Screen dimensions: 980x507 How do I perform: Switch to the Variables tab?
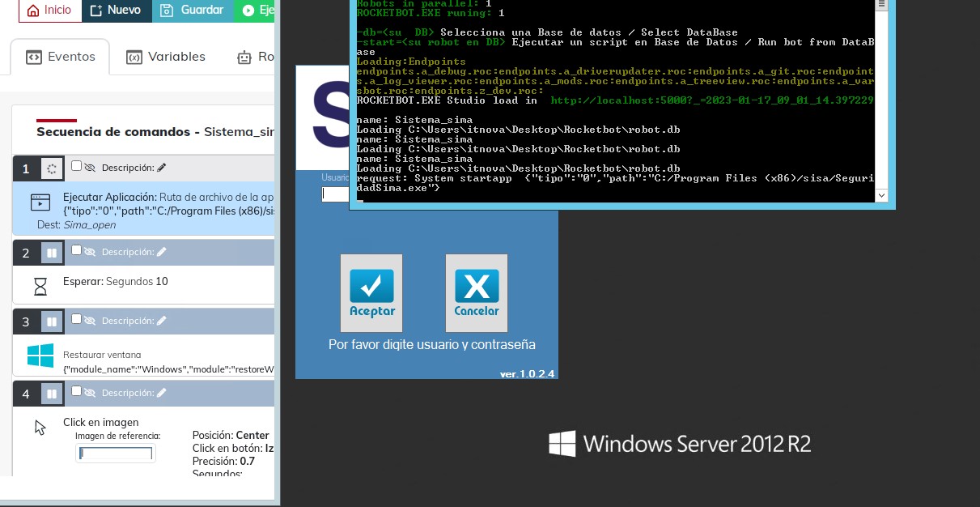tap(166, 57)
